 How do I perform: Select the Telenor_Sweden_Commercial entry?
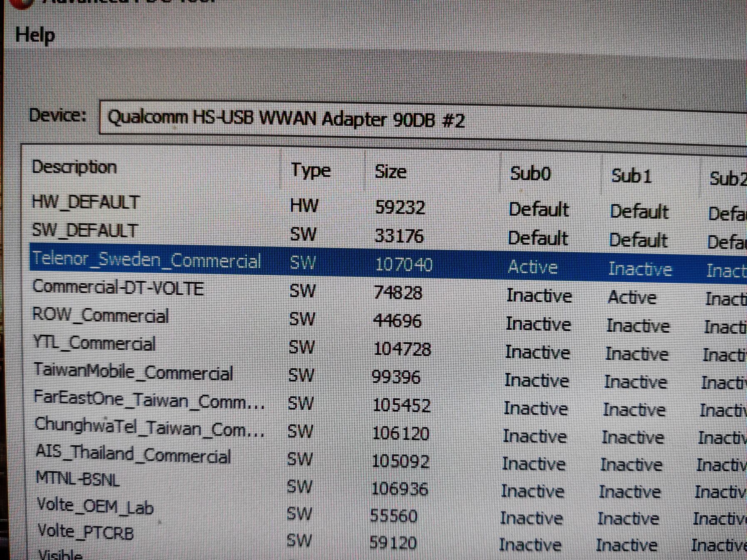click(388, 264)
